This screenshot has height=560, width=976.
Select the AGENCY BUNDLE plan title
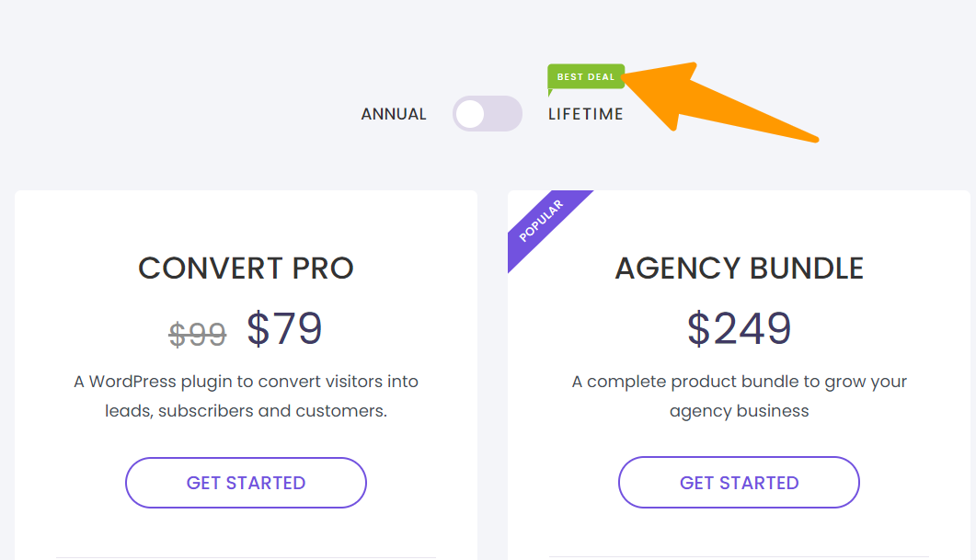pyautogui.click(x=740, y=268)
